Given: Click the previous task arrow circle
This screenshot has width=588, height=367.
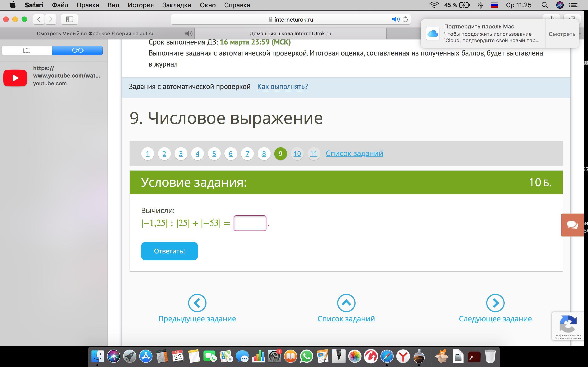Looking at the screenshot, I should point(197,303).
